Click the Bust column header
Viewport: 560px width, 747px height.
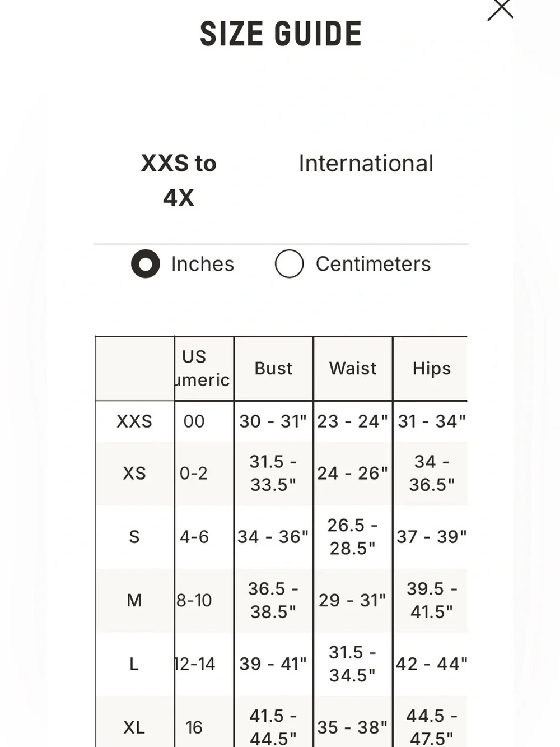pyautogui.click(x=273, y=369)
